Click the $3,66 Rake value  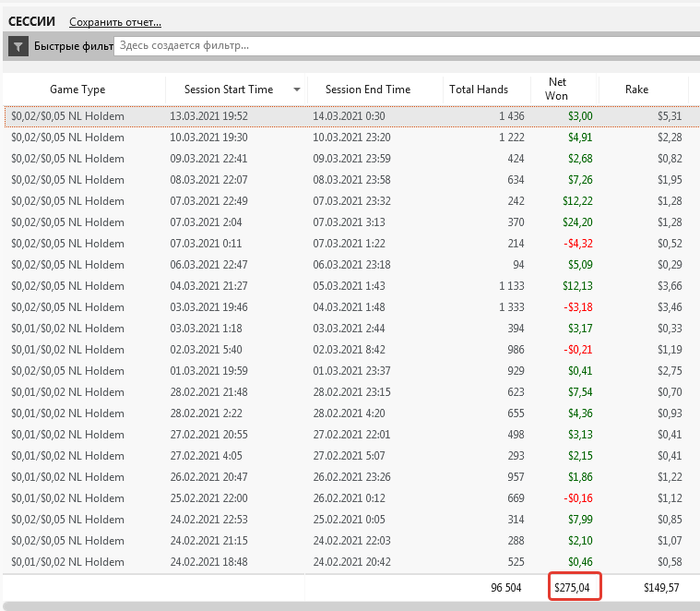tap(670, 286)
